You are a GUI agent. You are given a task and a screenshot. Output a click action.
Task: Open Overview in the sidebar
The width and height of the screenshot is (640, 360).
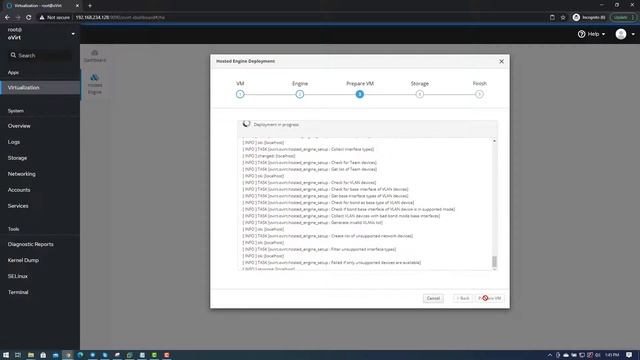pos(19,126)
